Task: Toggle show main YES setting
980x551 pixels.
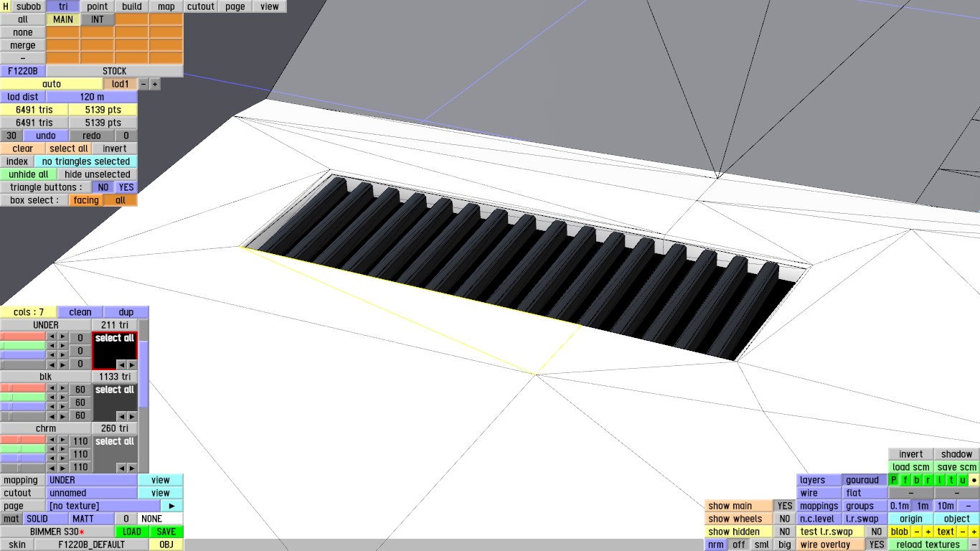Action: (785, 506)
